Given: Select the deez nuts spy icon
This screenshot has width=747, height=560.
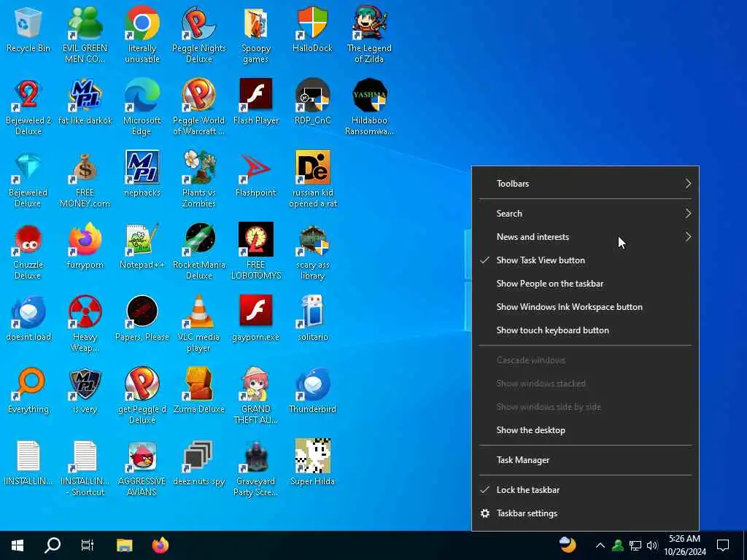Looking at the screenshot, I should coord(198,456).
